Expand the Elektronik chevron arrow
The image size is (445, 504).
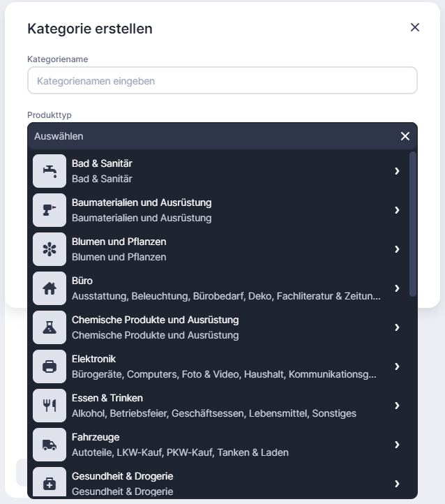click(397, 366)
